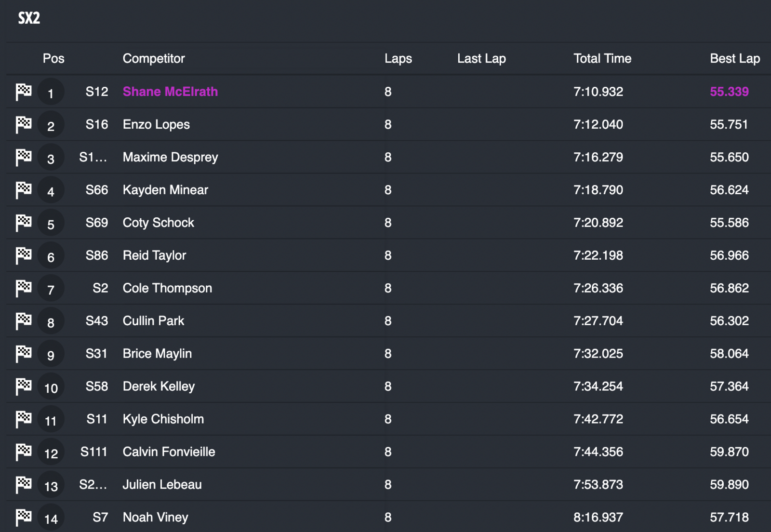The height and width of the screenshot is (532, 771).
Task: Click the finish flag icon next to Kayden Minear
Action: click(23, 190)
